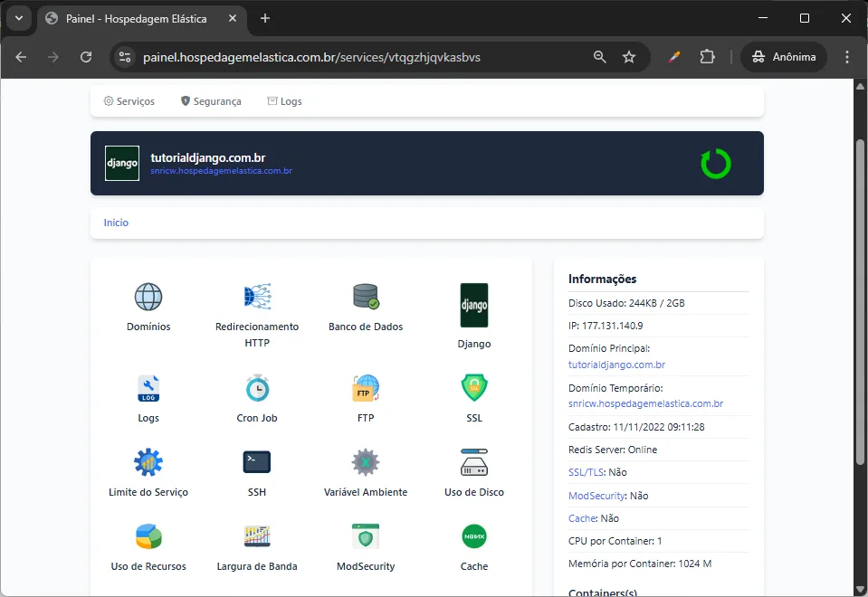Click the pen extension icon in the toolbar
The image size is (868, 597).
pyautogui.click(x=673, y=57)
